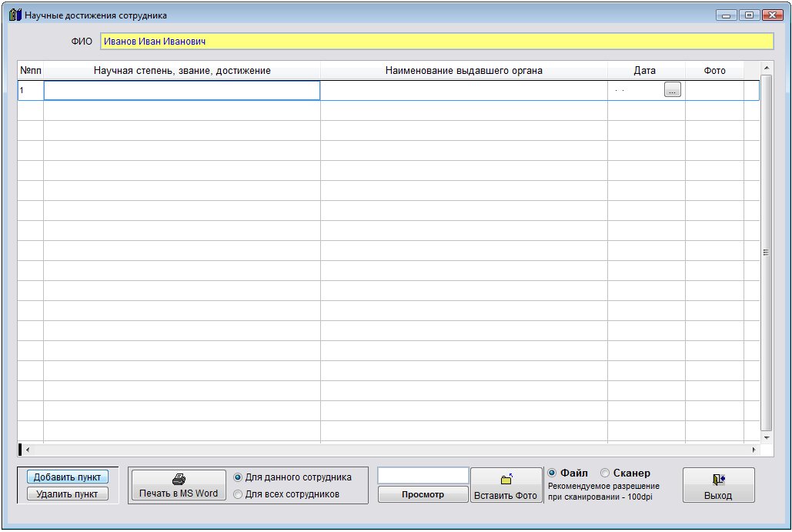Viewport: 792px width, 532px height.
Task: Click the application icon in title bar
Action: (x=15, y=15)
